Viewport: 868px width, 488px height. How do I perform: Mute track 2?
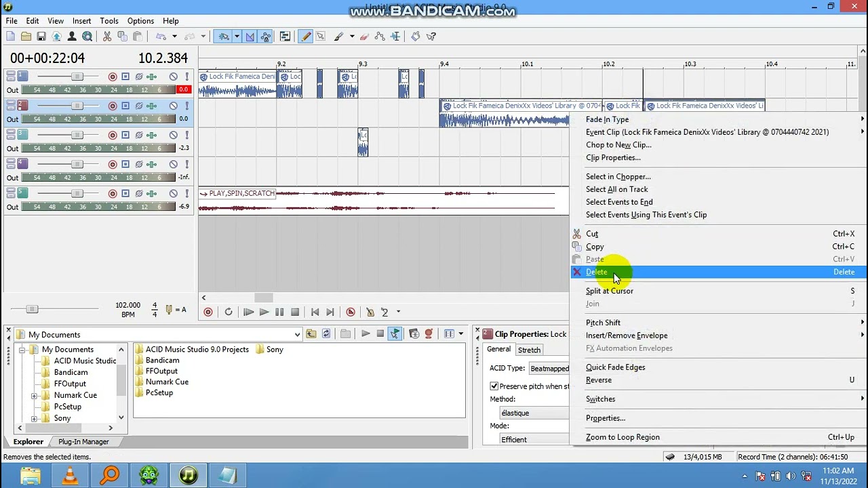(x=174, y=106)
